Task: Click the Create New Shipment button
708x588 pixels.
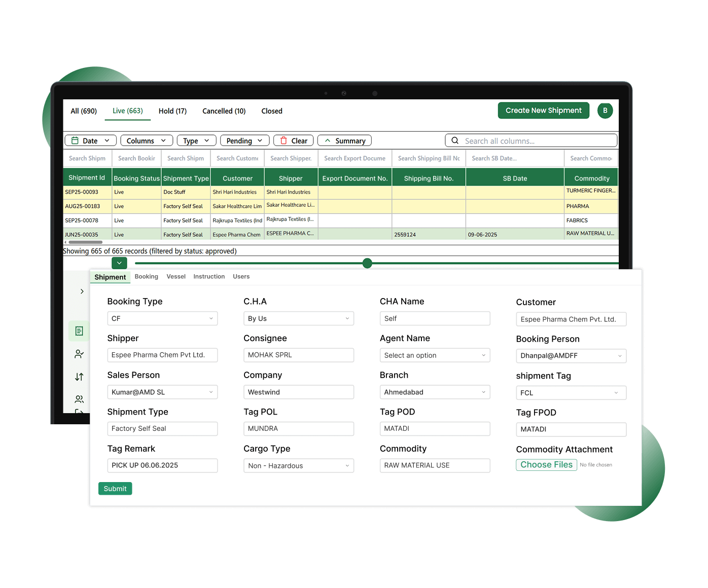Action: (543, 111)
